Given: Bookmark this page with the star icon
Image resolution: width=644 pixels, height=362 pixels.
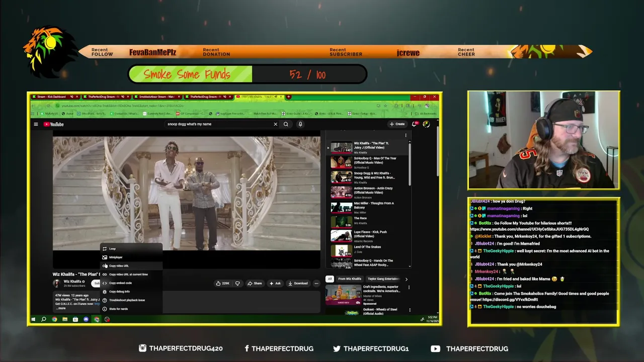Looking at the screenshot, I should [385, 106].
